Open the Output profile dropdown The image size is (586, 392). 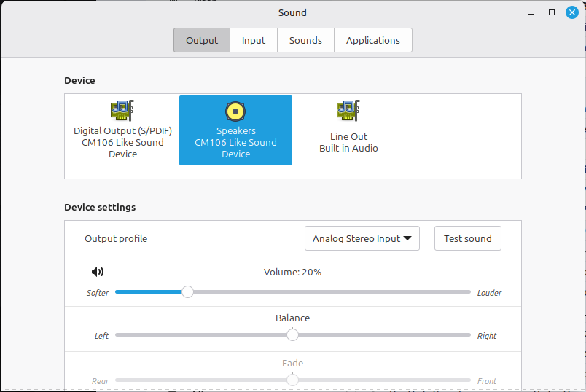click(362, 238)
